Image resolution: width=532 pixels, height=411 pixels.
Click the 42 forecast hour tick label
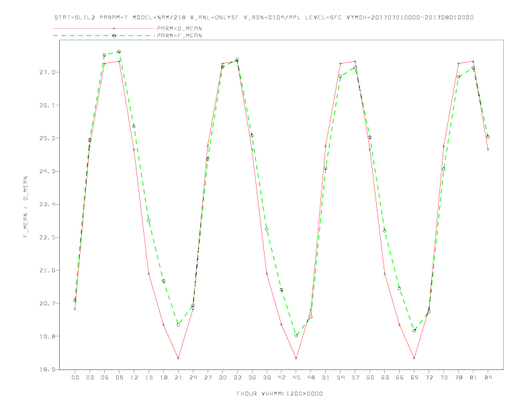(281, 377)
